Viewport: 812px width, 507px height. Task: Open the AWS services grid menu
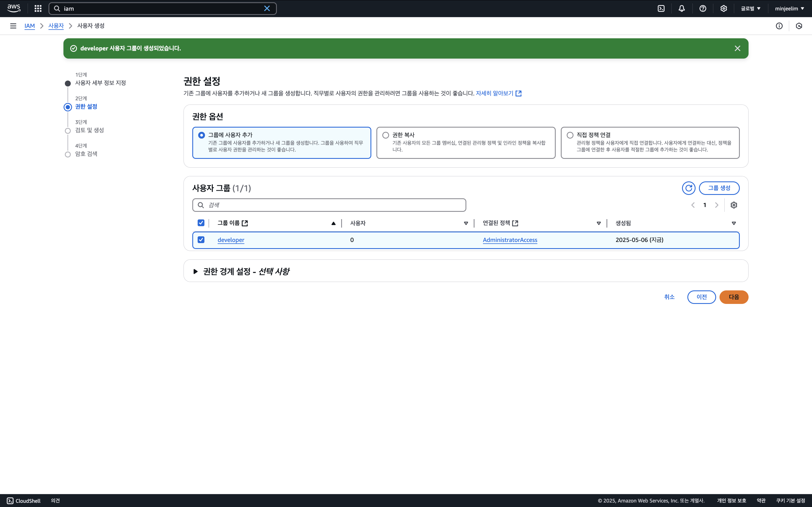click(38, 8)
